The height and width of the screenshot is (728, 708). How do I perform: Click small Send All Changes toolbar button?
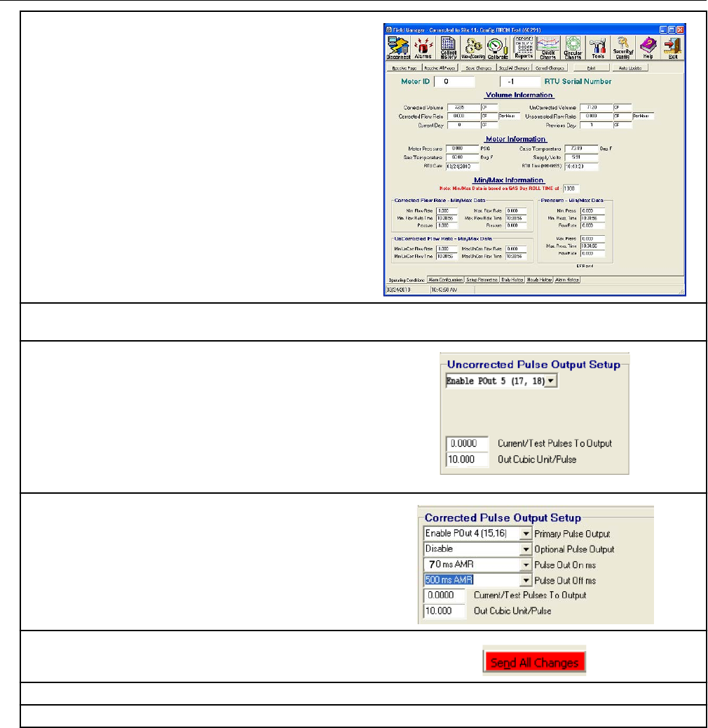coord(515,68)
